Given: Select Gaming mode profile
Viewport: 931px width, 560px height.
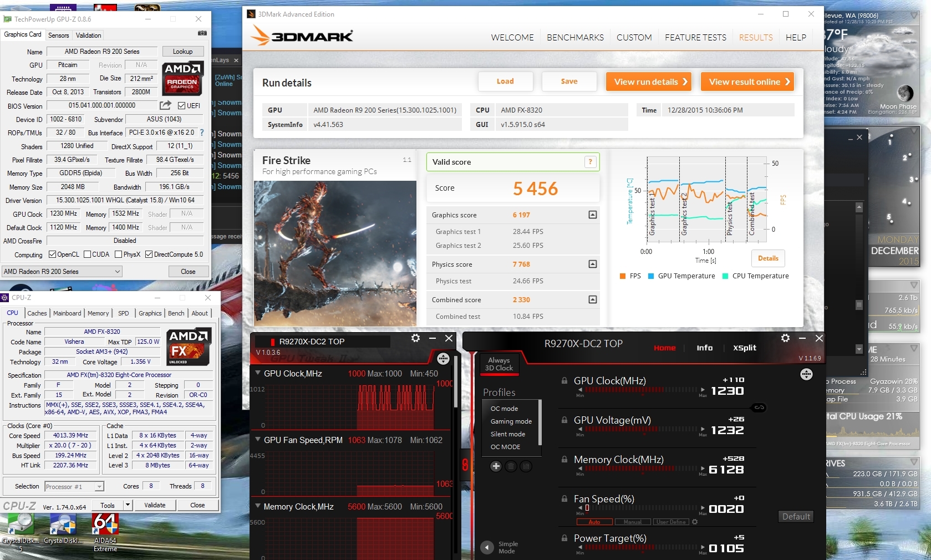Looking at the screenshot, I should coord(511,421).
